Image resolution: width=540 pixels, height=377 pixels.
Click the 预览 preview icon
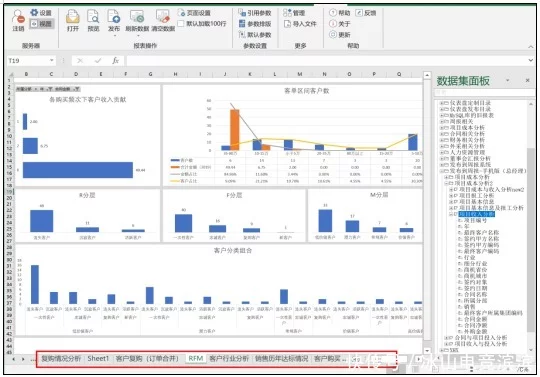(93, 21)
